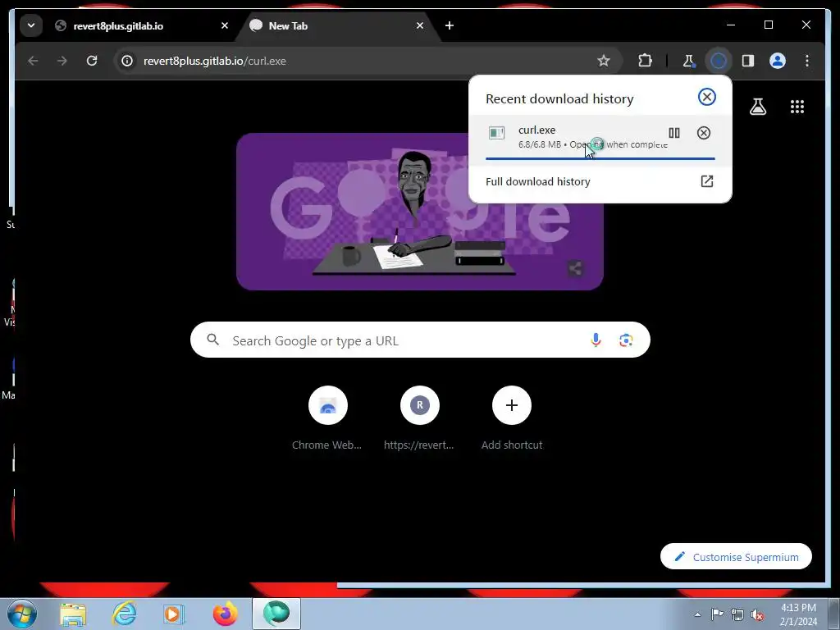Pause the curl.exe download
840x630 pixels.
tap(674, 133)
